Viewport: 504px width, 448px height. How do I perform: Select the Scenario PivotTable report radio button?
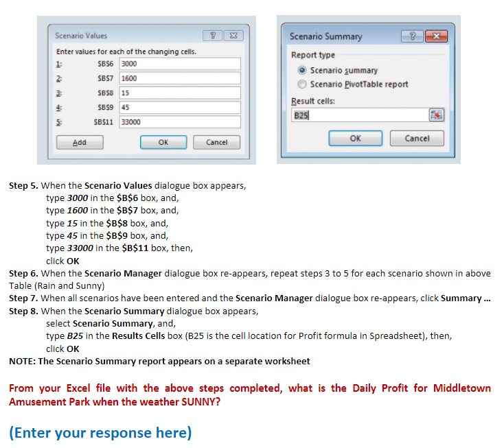(302, 84)
